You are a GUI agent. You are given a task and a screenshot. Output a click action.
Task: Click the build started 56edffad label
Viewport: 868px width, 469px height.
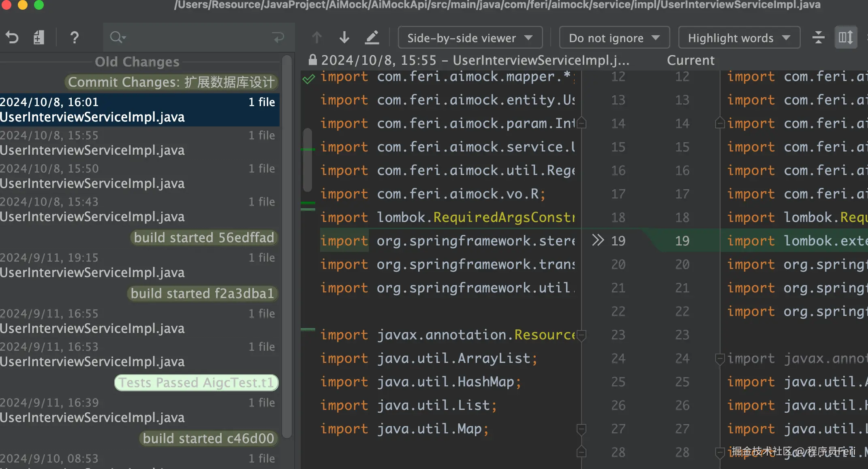point(204,238)
